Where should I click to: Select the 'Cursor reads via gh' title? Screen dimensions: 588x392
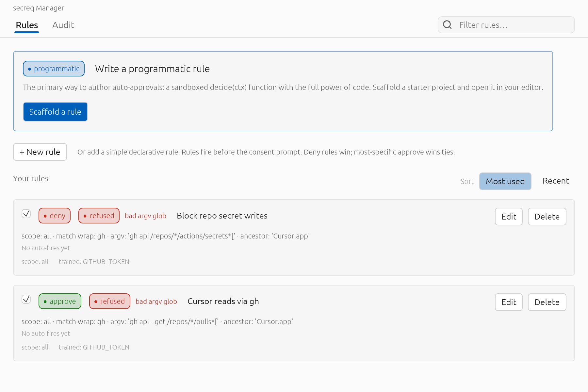click(x=223, y=301)
